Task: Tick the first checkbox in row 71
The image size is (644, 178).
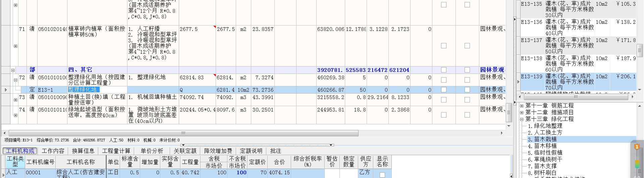Action: point(444,46)
